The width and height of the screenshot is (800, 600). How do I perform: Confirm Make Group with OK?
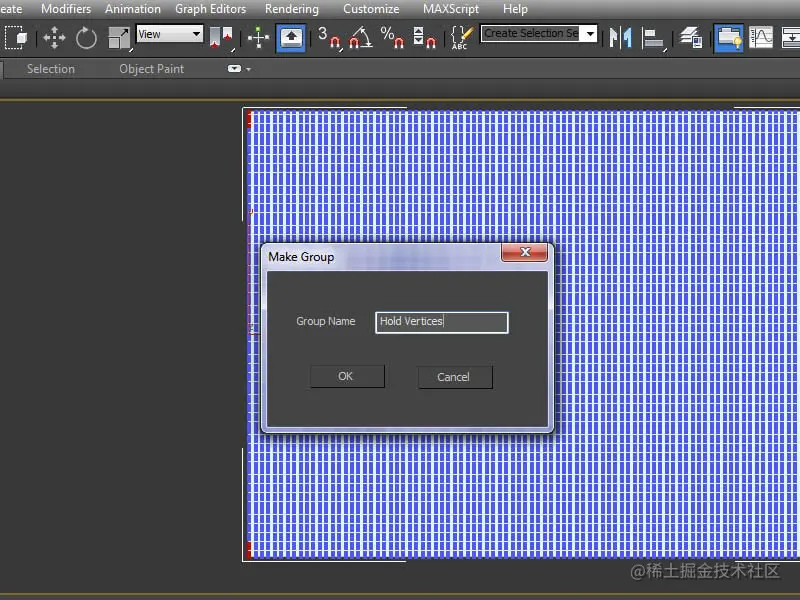pyautogui.click(x=347, y=377)
